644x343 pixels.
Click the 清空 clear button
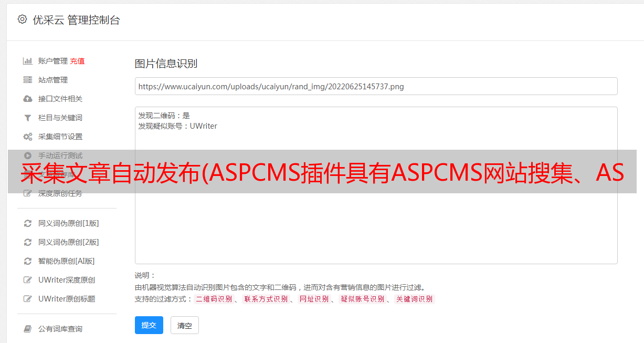click(x=185, y=325)
